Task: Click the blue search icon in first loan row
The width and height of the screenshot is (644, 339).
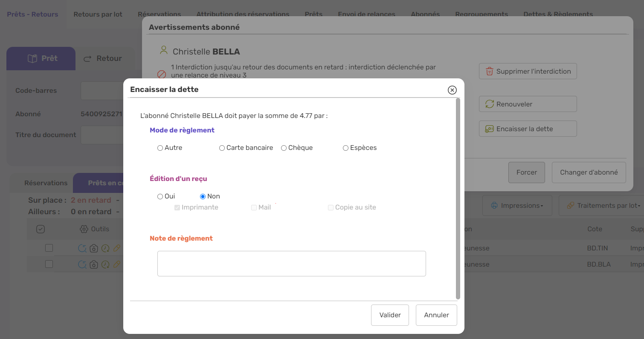Action: 82,248
